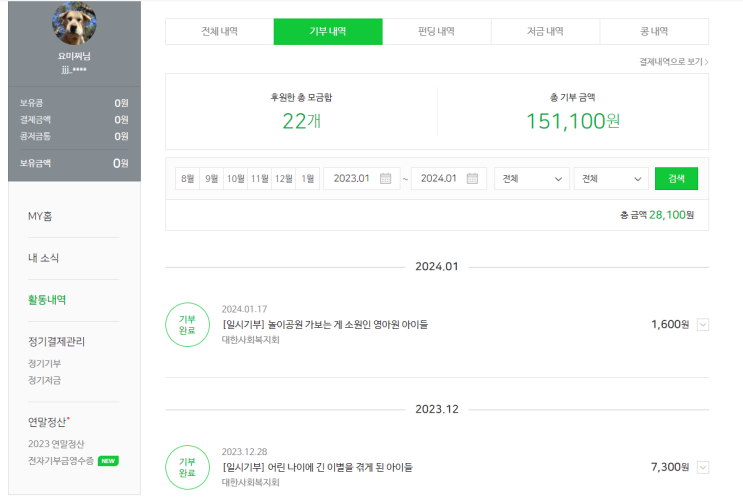Image resolution: width=743 pixels, height=500 pixels.
Task: Open the 저금 내역 tab
Action: tap(545, 32)
